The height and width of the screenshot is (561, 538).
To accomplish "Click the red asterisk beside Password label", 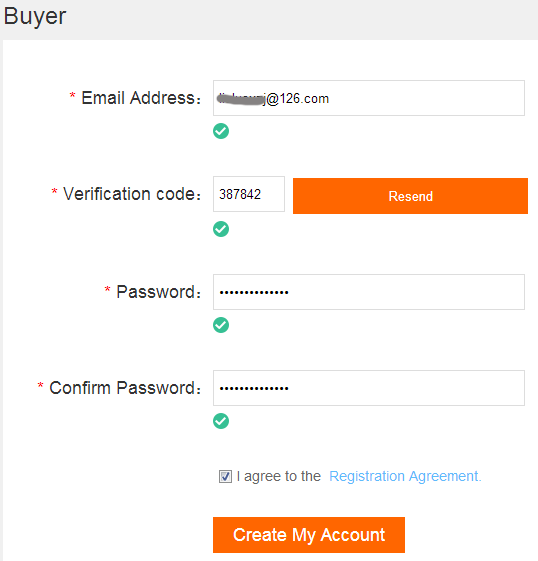I will (x=107, y=289).
